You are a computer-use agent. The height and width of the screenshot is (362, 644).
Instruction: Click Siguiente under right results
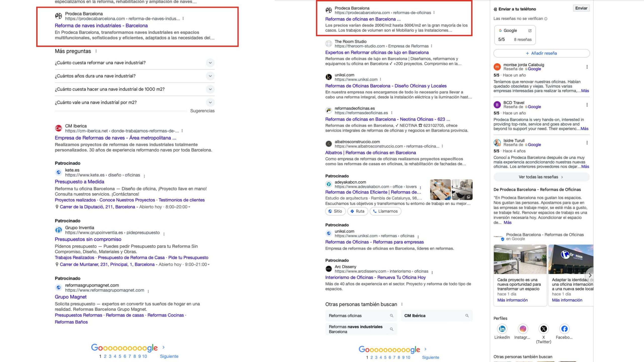pos(430,357)
